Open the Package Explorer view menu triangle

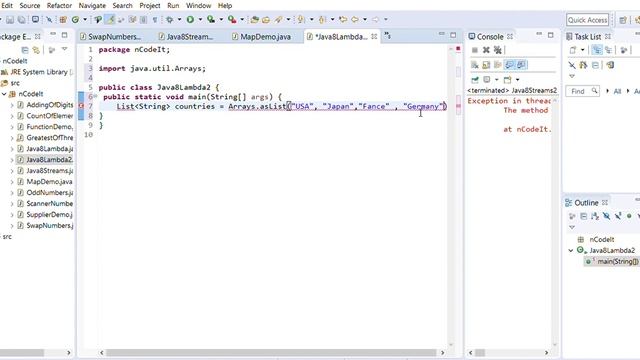pyautogui.click(x=64, y=49)
